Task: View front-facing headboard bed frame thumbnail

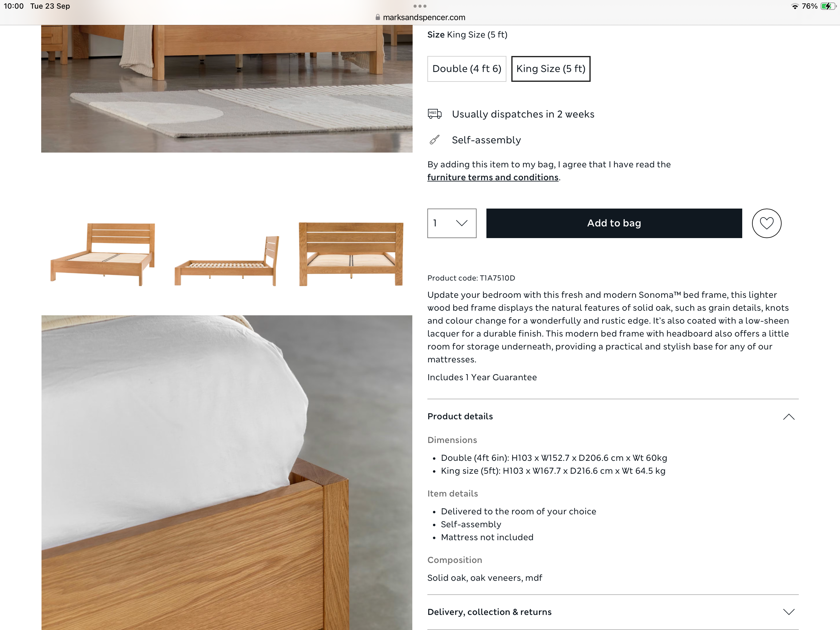Action: coord(351,254)
